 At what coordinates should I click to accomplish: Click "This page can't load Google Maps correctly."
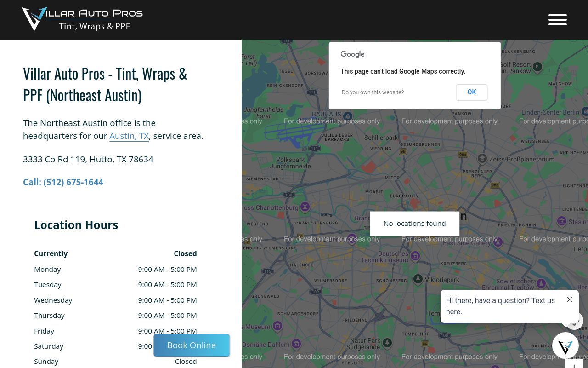point(403,71)
